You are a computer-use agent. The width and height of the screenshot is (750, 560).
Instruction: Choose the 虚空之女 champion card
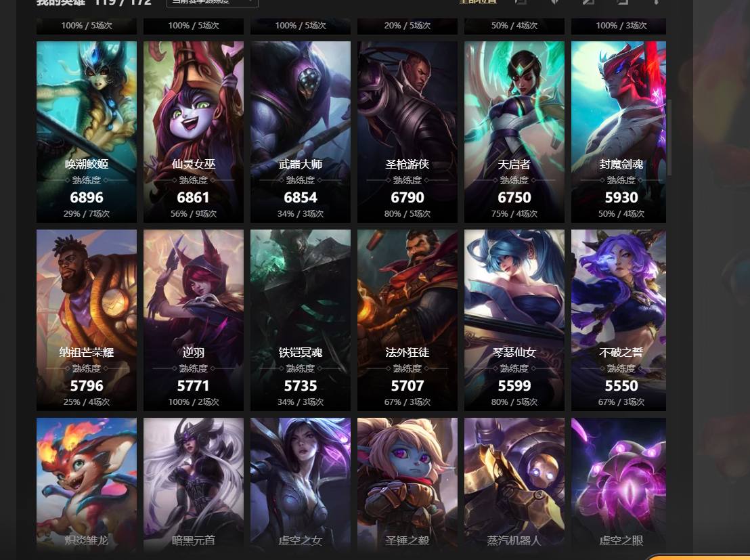[301, 484]
